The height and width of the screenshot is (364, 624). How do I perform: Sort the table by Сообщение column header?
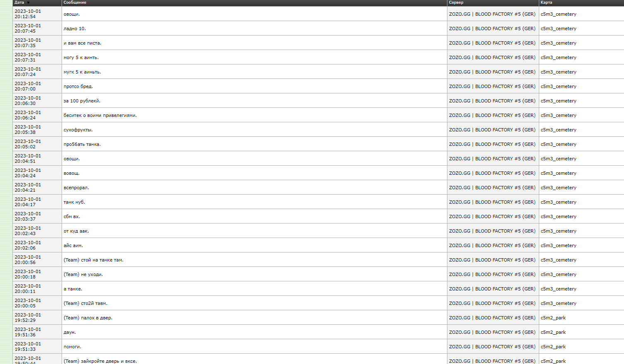(x=75, y=2)
